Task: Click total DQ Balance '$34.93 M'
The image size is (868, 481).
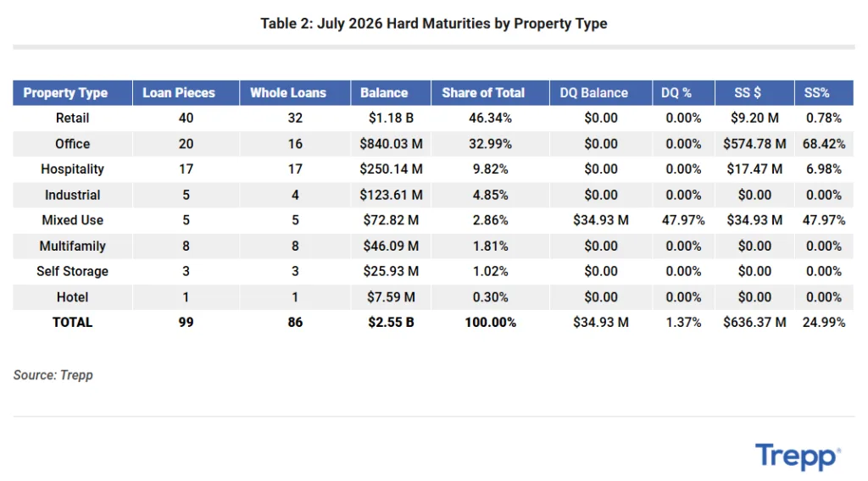Action: coord(601,323)
